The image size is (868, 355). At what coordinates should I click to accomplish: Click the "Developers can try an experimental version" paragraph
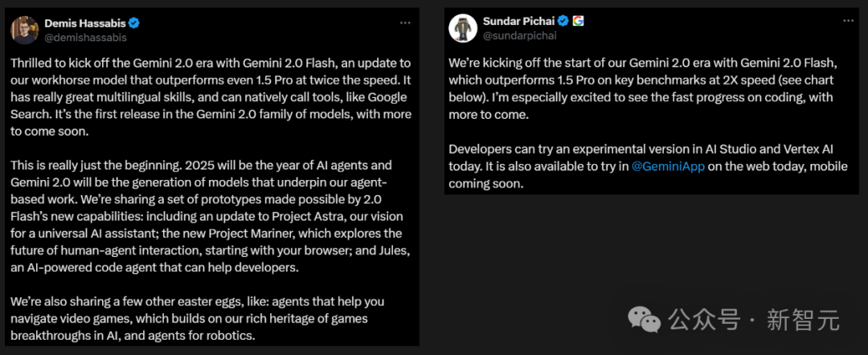[x=641, y=165]
